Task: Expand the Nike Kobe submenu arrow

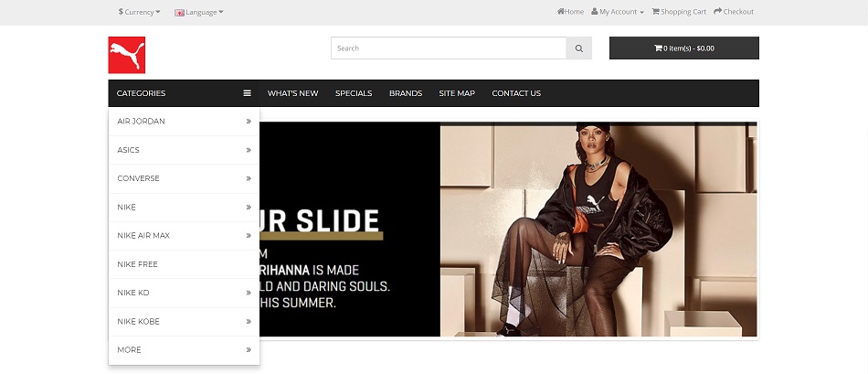Action: 249,321
